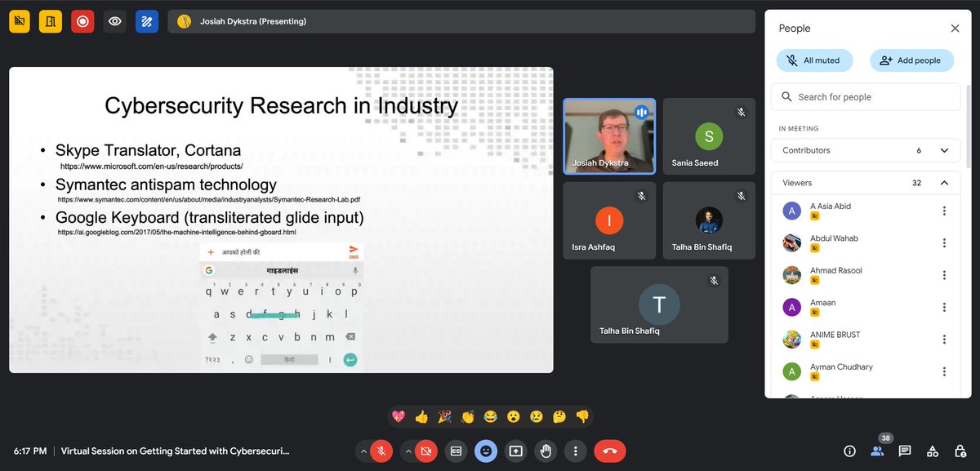Image resolution: width=980 pixels, height=471 pixels.
Task: Send the surprised face reaction
Action: point(513,416)
